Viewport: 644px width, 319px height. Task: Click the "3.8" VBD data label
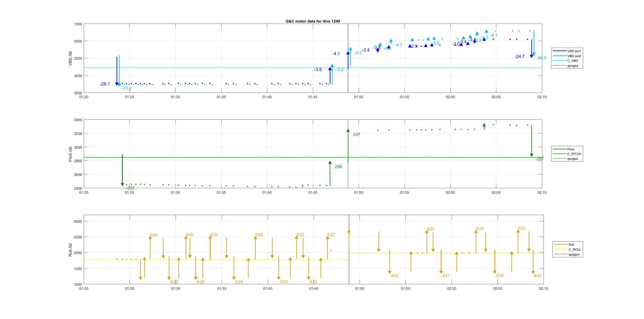click(x=436, y=43)
